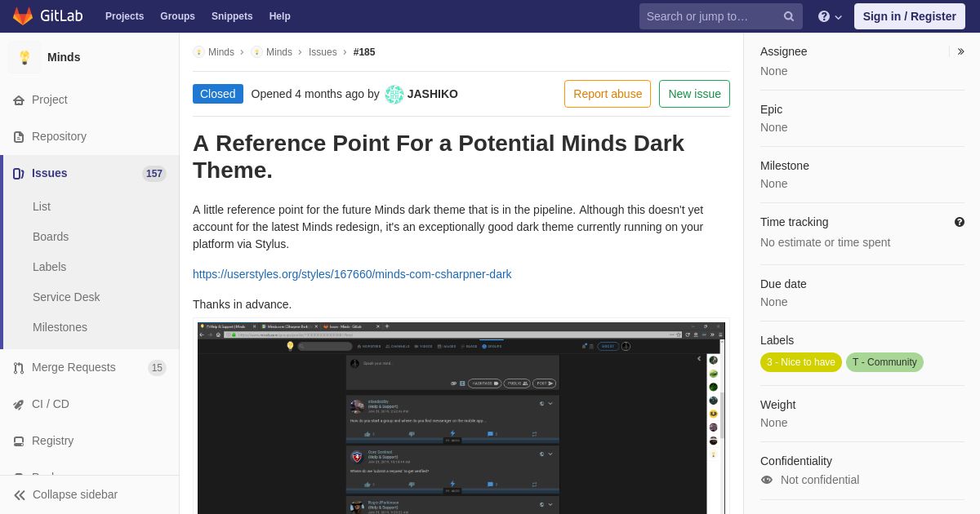This screenshot has height=514, width=980.
Task: Open the Groups menu in navbar
Action: [177, 16]
